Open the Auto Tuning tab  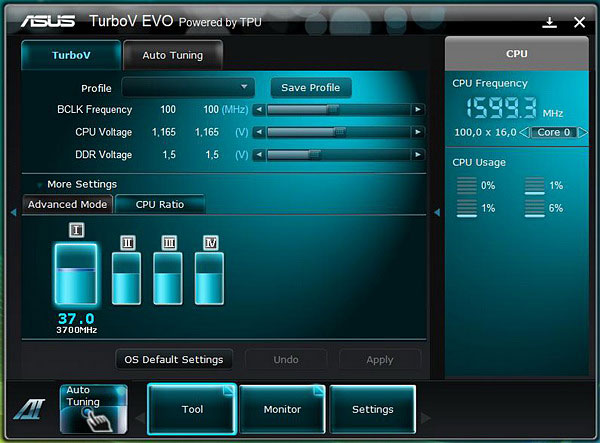coord(173,55)
